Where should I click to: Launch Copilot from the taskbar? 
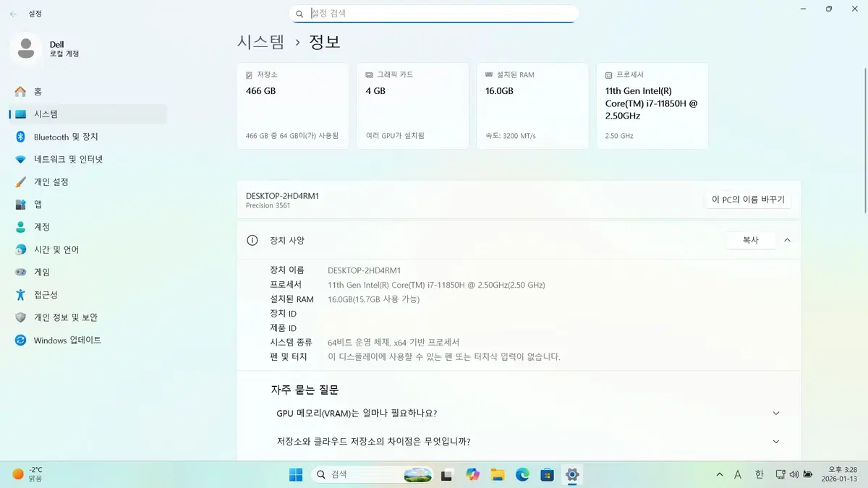[473, 474]
